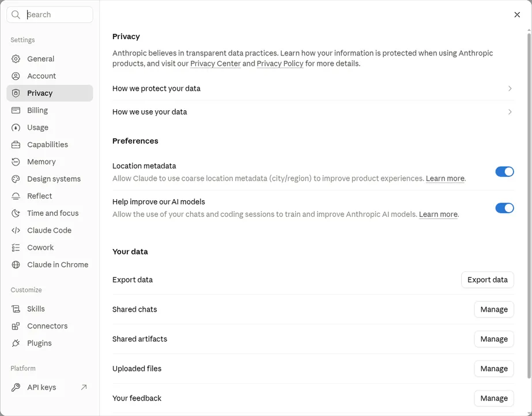This screenshot has width=532, height=416.
Task: Manage Shared chats
Action: (494, 309)
